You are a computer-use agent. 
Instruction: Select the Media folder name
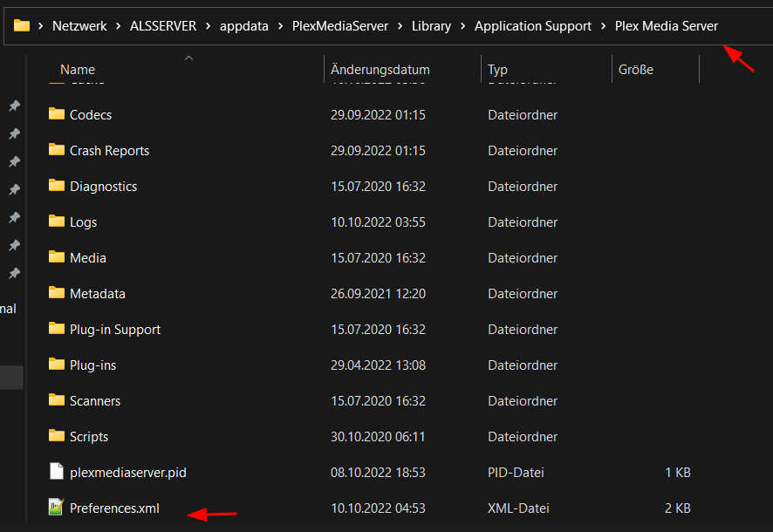(x=88, y=257)
